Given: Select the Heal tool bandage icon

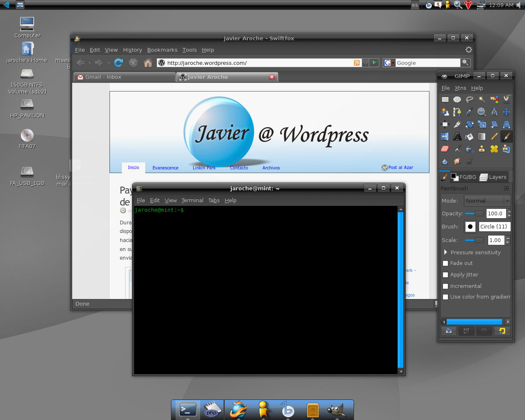Looking at the screenshot, I should coord(494,149).
